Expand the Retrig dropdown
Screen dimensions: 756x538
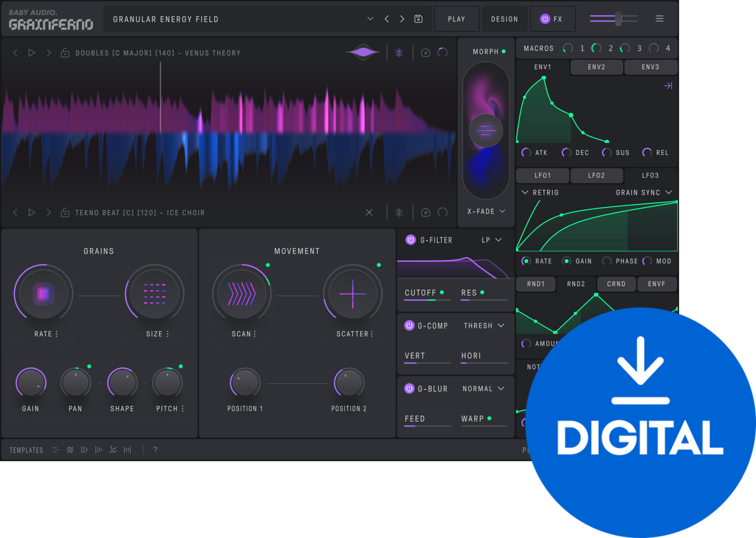(x=540, y=193)
